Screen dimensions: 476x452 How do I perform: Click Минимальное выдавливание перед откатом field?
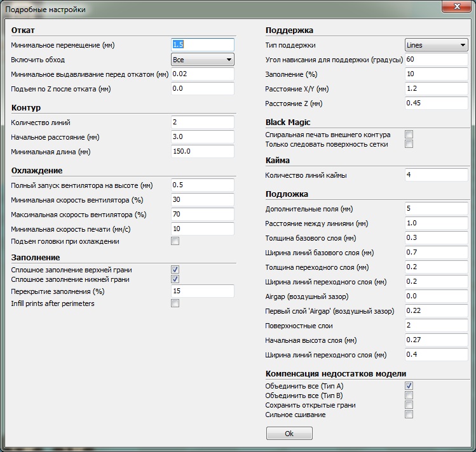tap(203, 74)
